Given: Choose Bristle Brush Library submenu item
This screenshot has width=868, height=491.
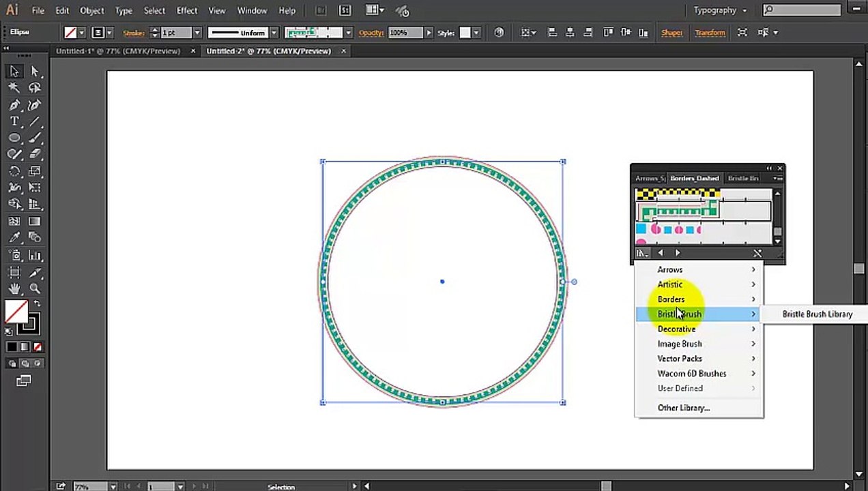Looking at the screenshot, I should 817,314.
